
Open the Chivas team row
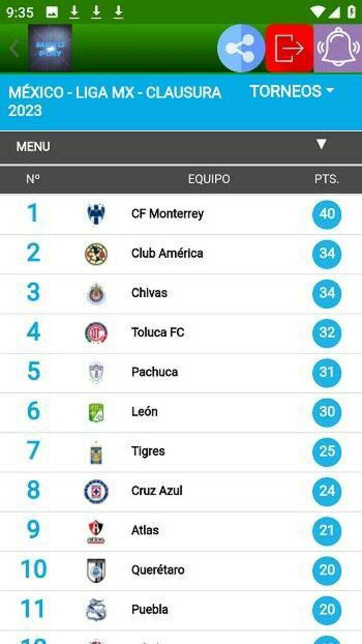pos(181,294)
